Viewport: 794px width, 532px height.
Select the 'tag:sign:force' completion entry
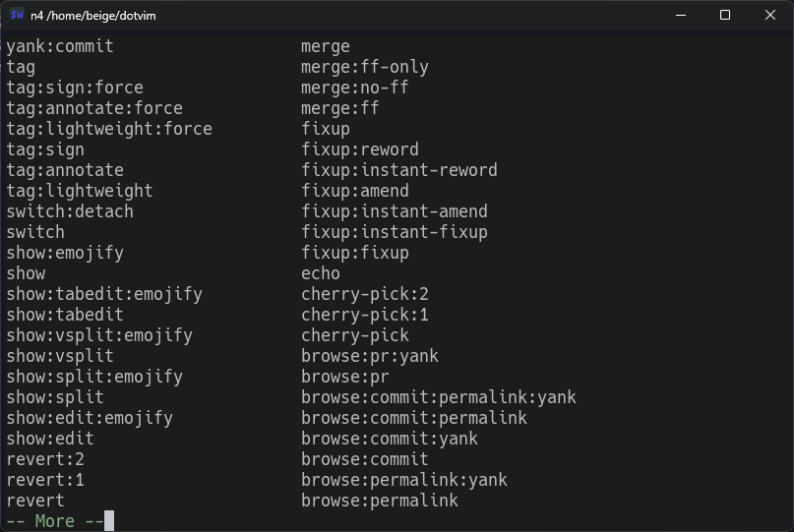[x=75, y=88]
